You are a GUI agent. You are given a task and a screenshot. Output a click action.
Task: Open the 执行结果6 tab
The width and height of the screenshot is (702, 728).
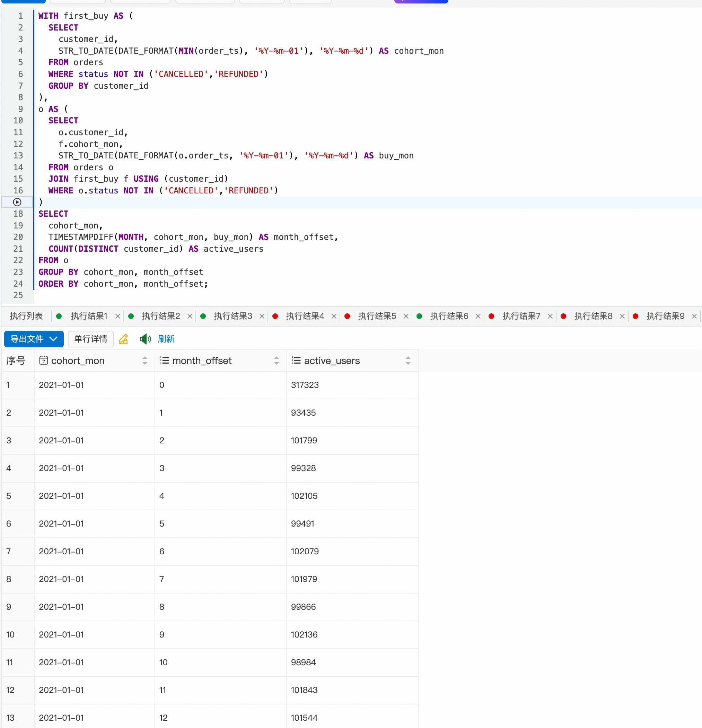point(449,316)
